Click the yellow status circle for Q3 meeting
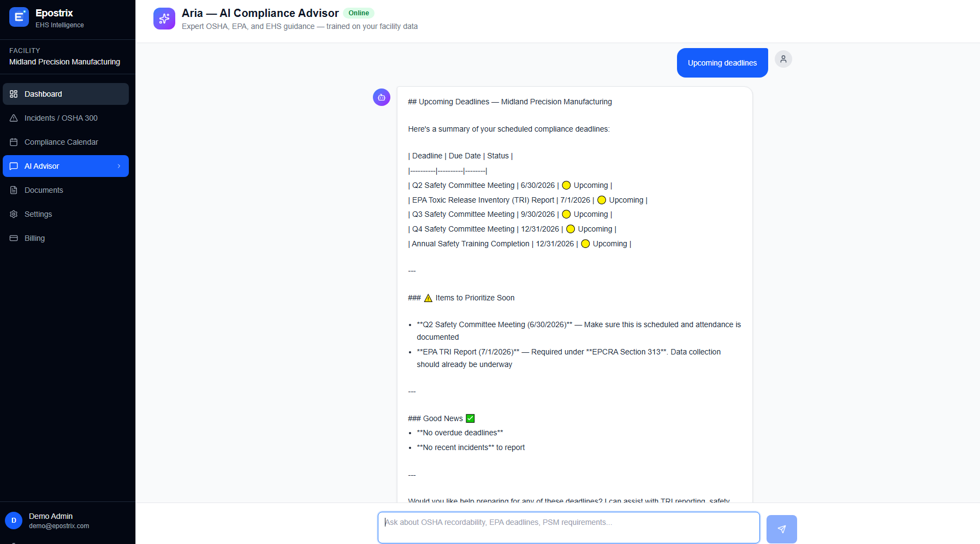 point(566,214)
